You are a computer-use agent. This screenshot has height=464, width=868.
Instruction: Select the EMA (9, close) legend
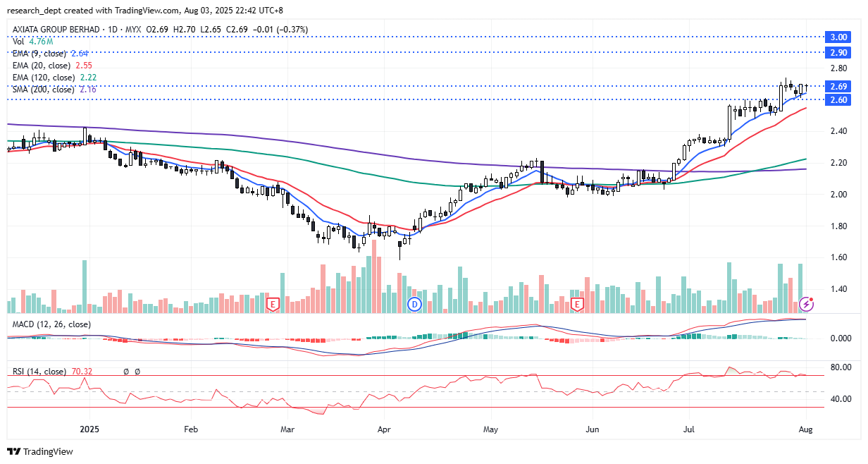pos(50,54)
